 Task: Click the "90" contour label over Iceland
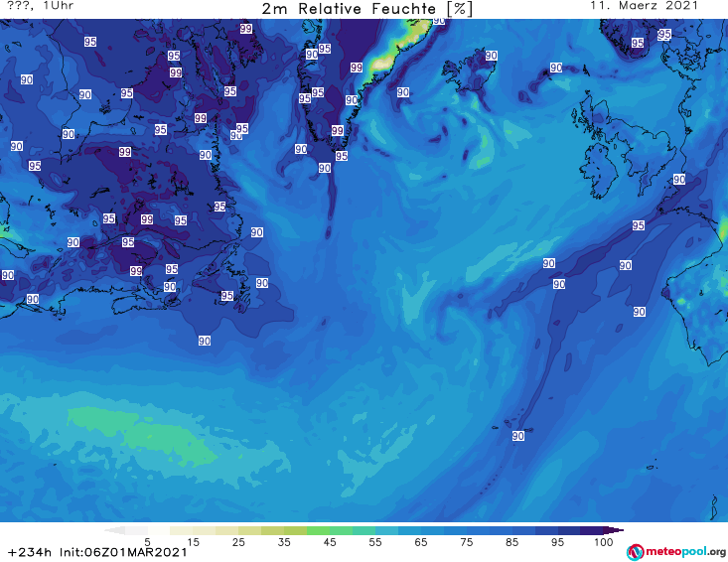pos(492,56)
